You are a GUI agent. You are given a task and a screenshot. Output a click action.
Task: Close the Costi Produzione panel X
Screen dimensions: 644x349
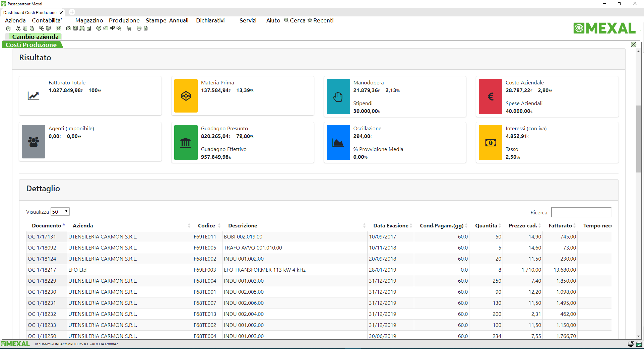[x=634, y=44]
